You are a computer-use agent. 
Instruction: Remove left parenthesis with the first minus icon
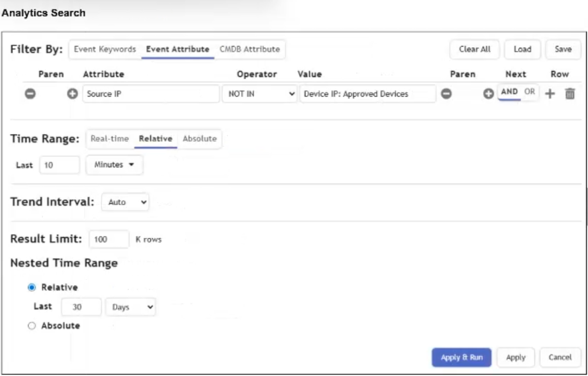[x=29, y=94]
